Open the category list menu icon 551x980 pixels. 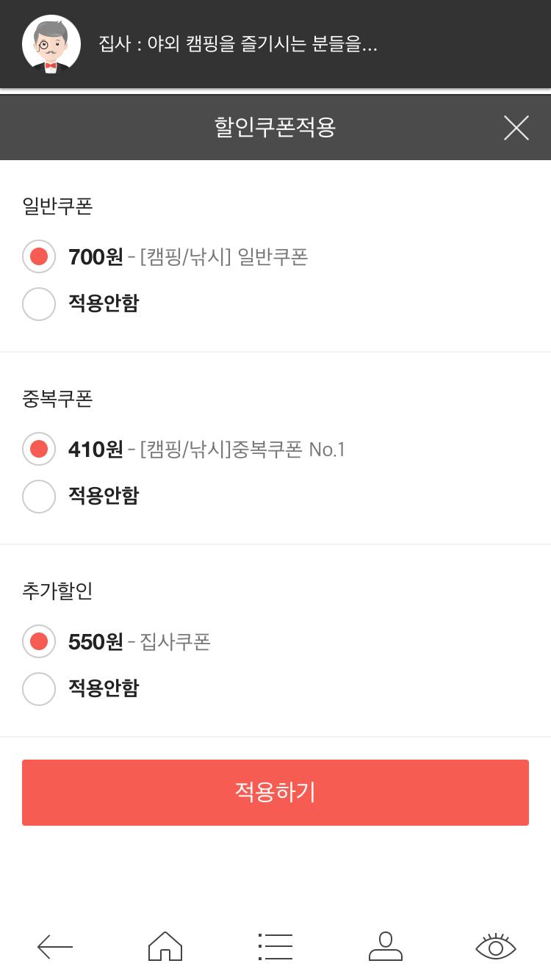click(x=275, y=946)
